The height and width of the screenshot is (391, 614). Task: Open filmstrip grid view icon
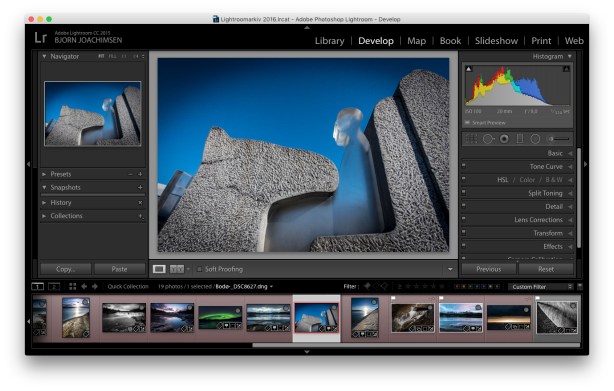72,286
